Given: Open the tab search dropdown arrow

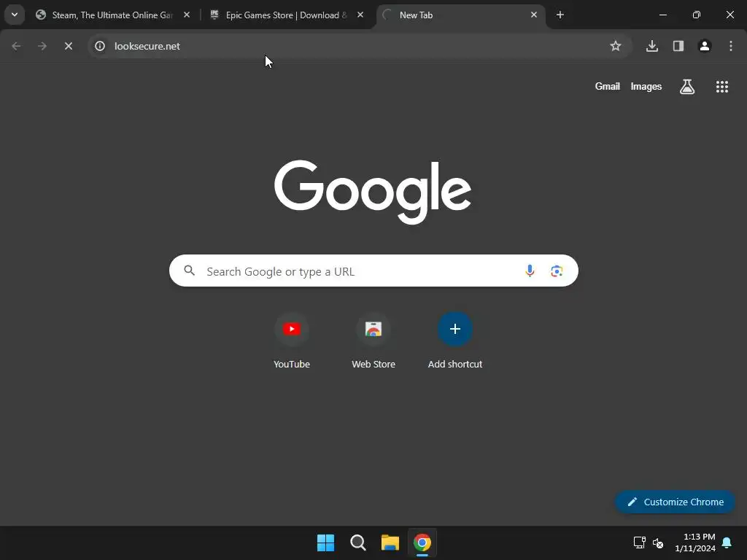Looking at the screenshot, I should coord(15,15).
